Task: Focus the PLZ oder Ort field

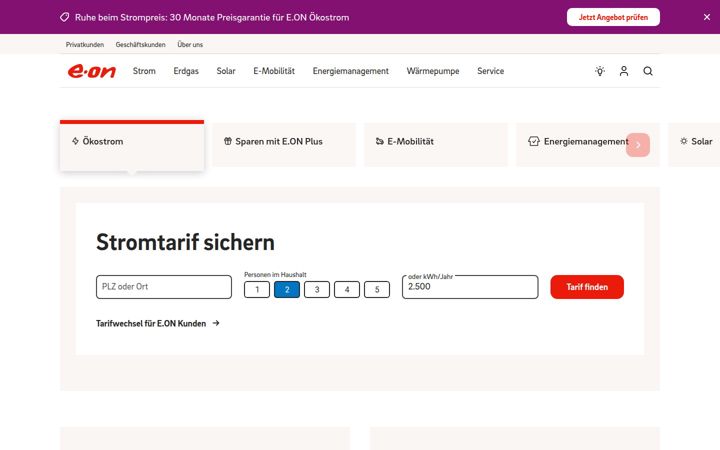Action: 164,287
